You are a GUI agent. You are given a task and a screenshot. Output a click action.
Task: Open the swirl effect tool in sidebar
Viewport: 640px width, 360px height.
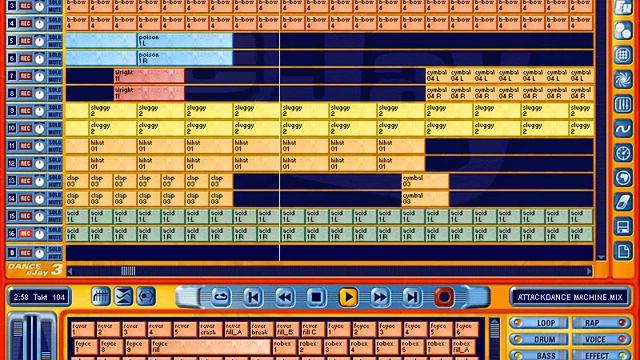623,80
